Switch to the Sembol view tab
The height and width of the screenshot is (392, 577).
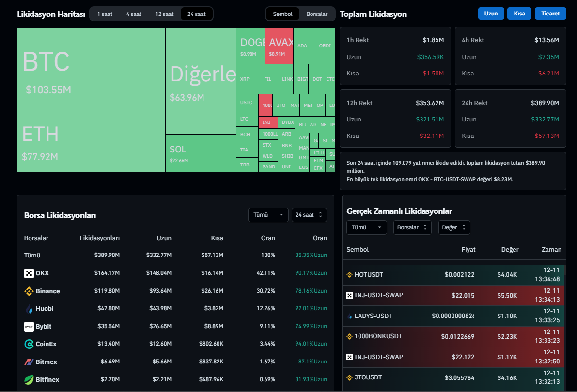pyautogui.click(x=282, y=14)
